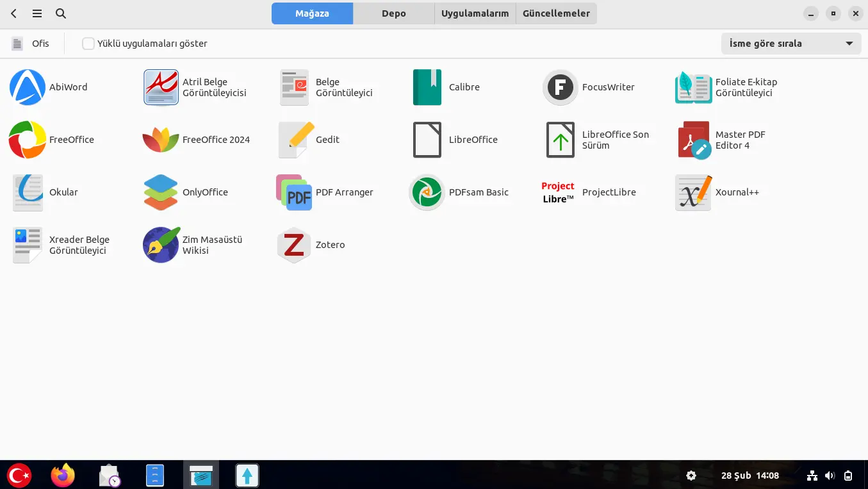Open the blue archive app in taskbar
The width and height of the screenshot is (868, 489).
156,476
